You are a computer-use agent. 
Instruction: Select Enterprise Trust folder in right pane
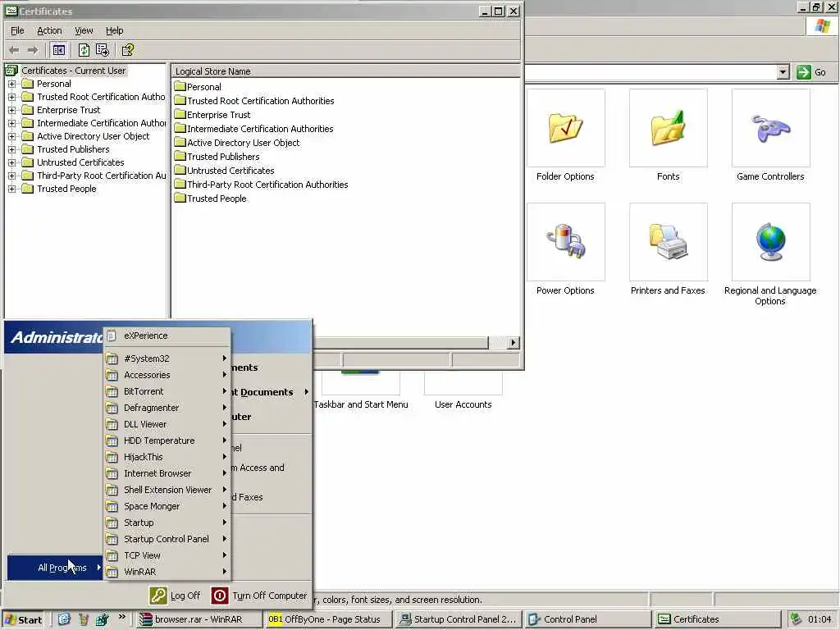pos(212,115)
